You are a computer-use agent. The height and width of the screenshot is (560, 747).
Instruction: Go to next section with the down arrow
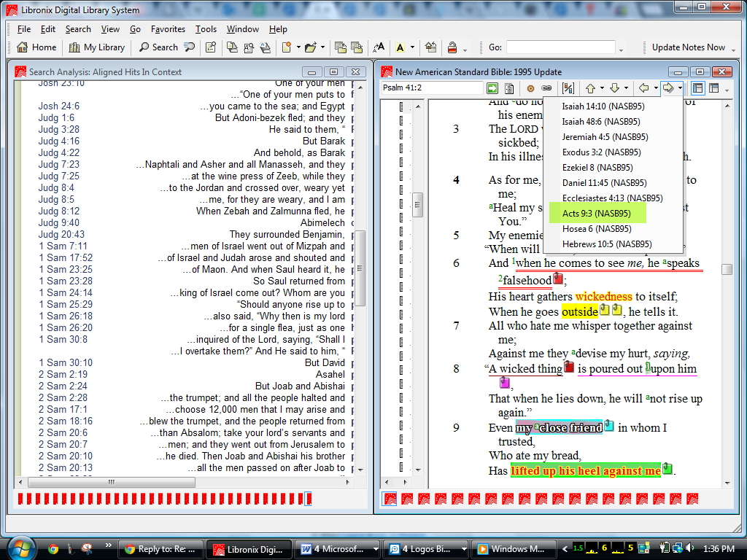click(614, 88)
